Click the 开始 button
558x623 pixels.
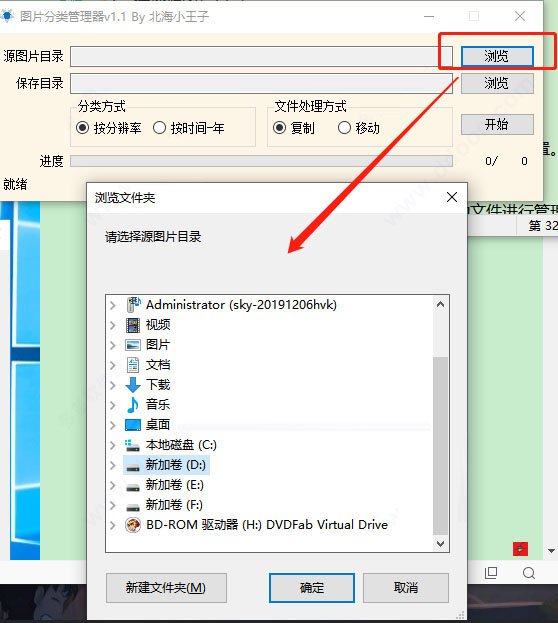[497, 124]
